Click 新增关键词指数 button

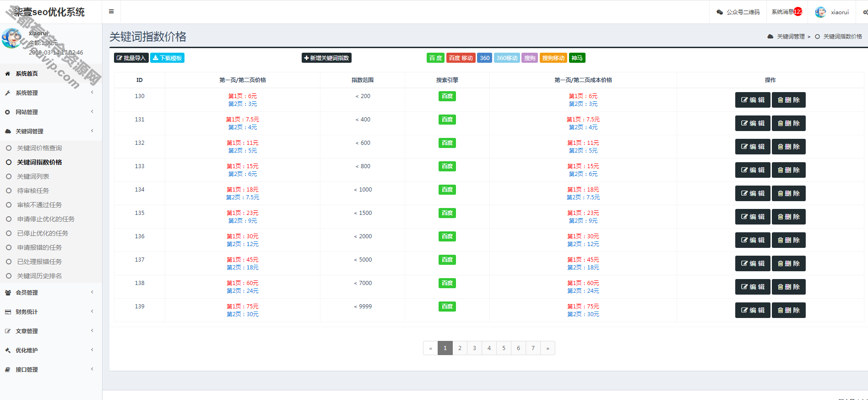coord(326,58)
